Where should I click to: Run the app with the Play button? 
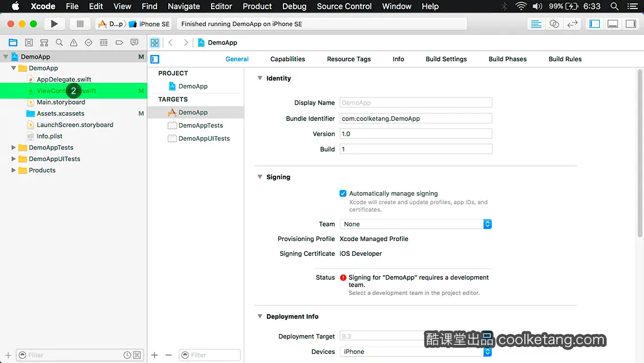(x=54, y=24)
